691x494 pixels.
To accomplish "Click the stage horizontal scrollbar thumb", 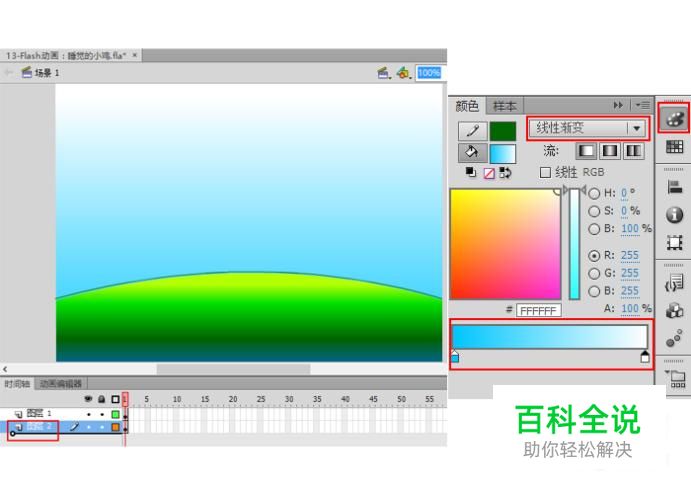I will pyautogui.click(x=234, y=369).
